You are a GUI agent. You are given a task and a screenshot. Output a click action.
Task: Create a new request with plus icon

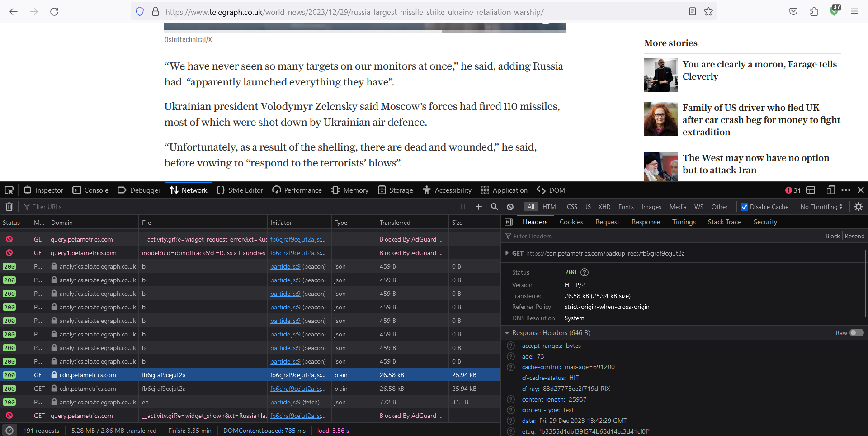tap(478, 207)
